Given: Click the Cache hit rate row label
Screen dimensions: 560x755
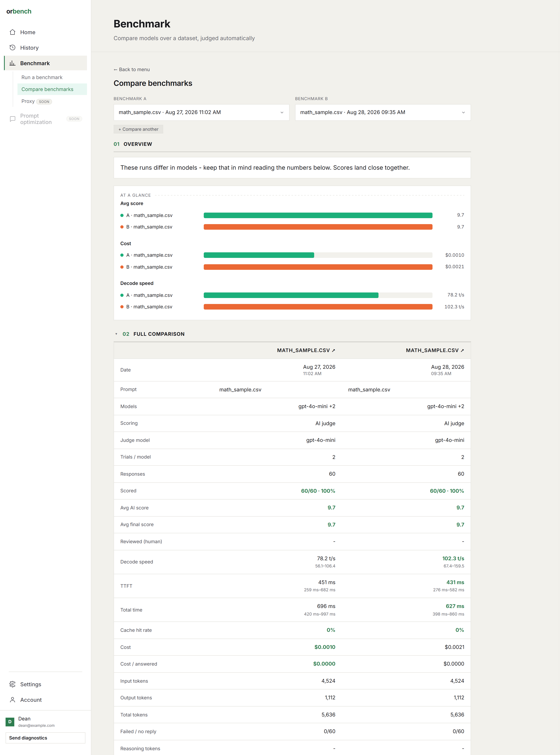Looking at the screenshot, I should click(x=136, y=630).
